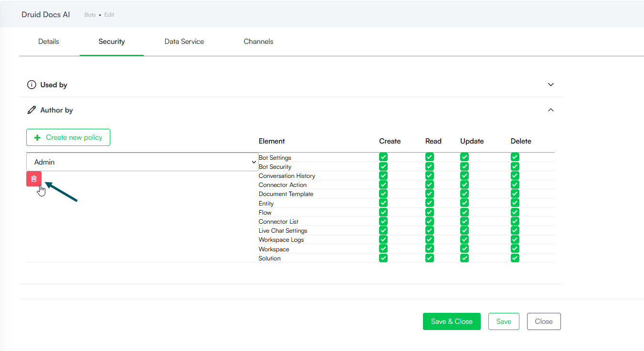This screenshot has height=351, width=644.
Task: Click the Bots breadcrumb link
Action: coord(90,15)
